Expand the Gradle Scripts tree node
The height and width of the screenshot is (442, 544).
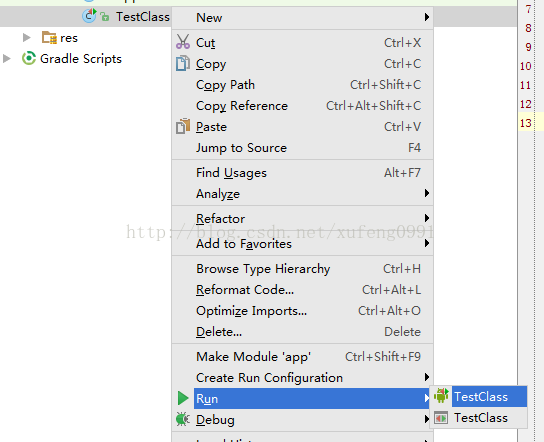click(6, 58)
